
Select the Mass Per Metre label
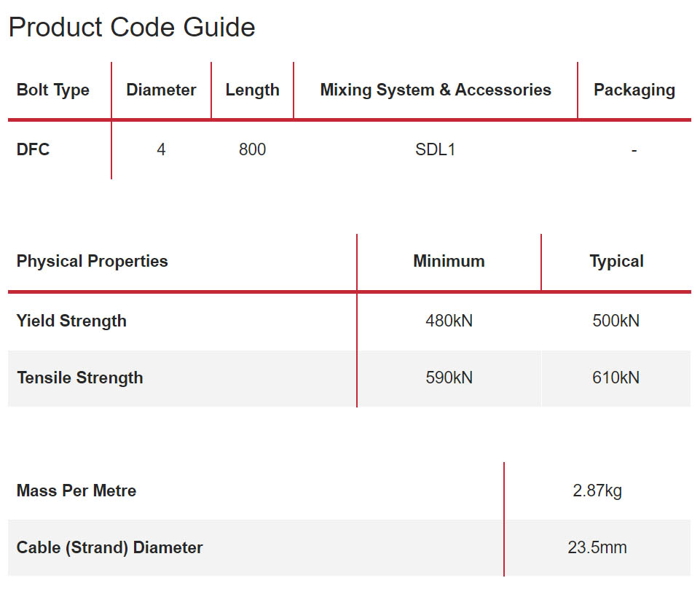(76, 491)
